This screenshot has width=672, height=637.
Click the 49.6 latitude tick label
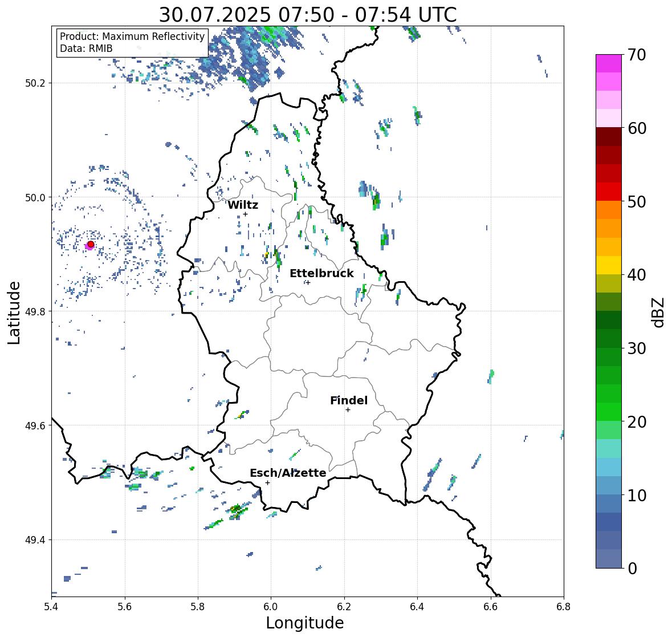tap(35, 425)
